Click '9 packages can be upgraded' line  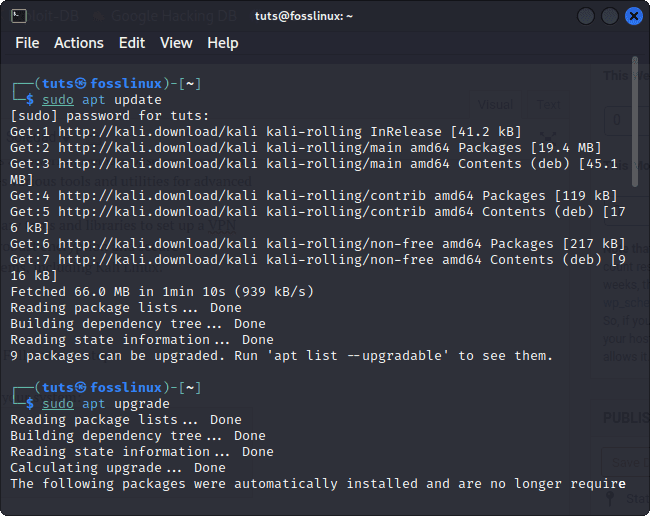(x=281, y=356)
